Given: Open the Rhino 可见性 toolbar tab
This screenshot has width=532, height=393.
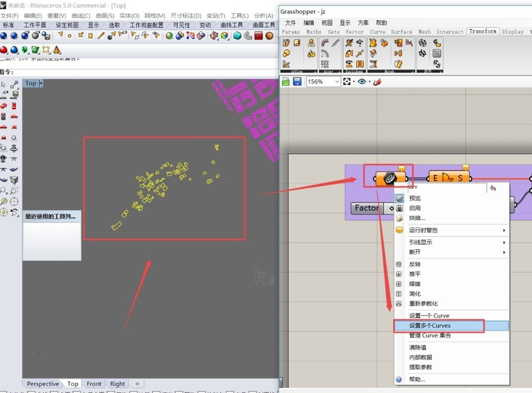Looking at the screenshot, I should 182,25.
